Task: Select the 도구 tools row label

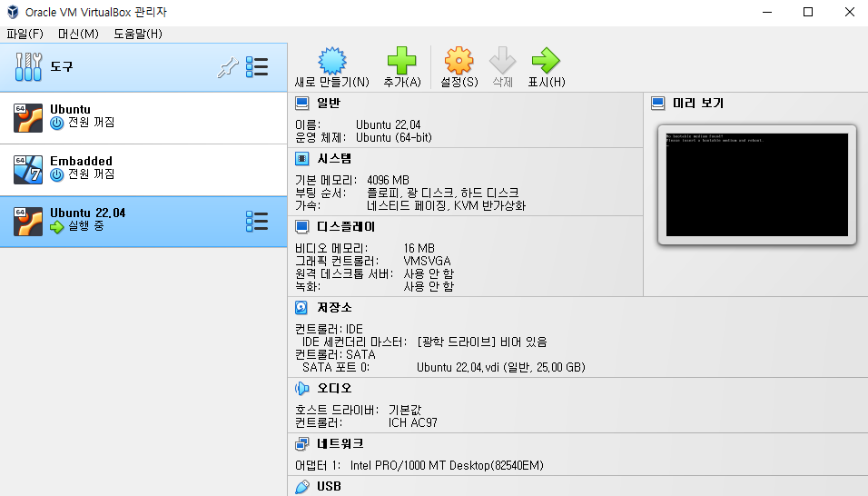Action: [x=62, y=66]
